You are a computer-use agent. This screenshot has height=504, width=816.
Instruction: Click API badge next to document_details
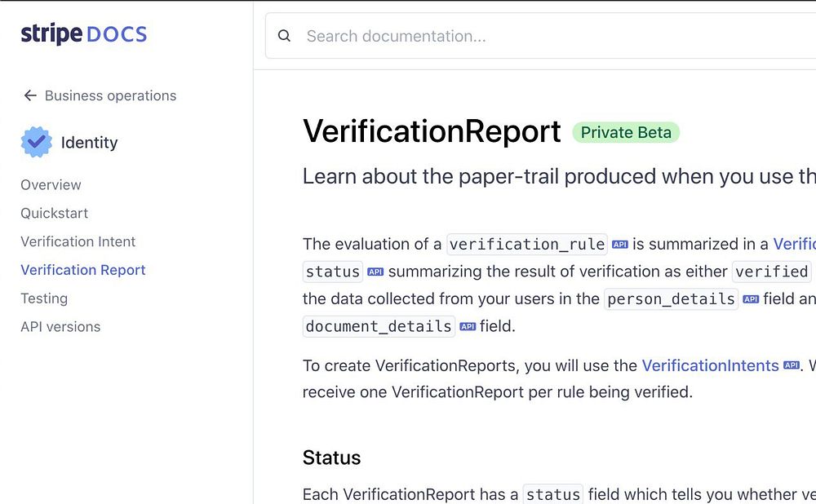tap(467, 327)
